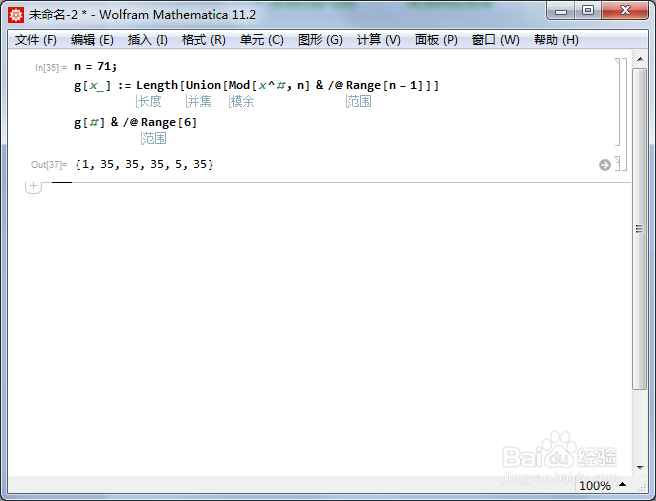Screen dimensions: 656x501
Task: Click scrollbar up arrow
Action: click(x=640, y=59)
